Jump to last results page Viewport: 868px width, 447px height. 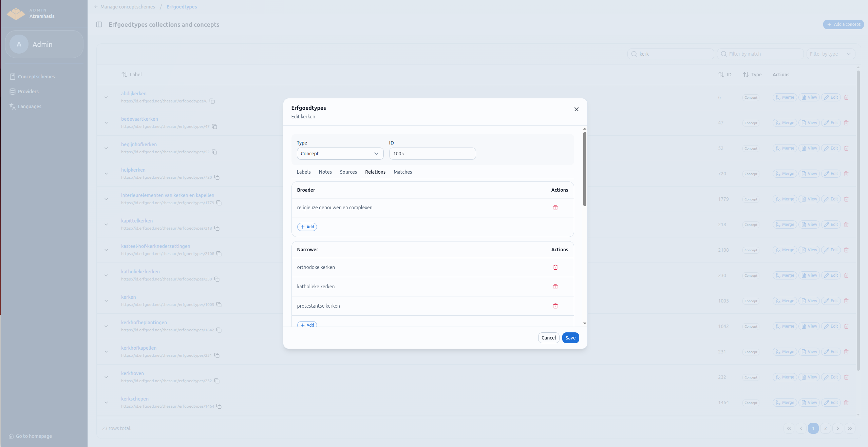(850, 428)
